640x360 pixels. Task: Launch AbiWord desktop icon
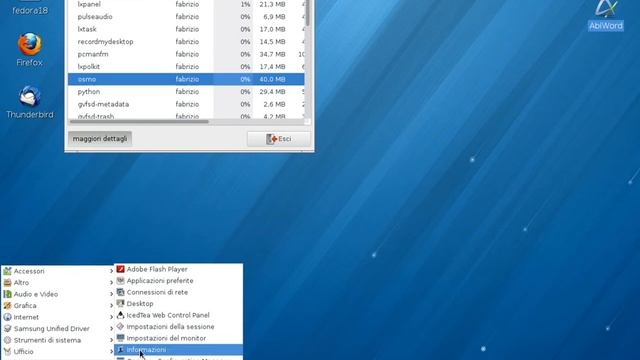606,16
